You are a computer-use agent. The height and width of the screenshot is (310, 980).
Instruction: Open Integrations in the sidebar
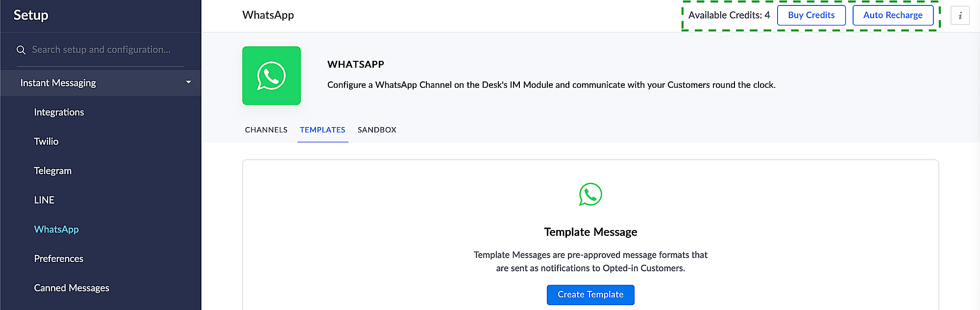(x=59, y=112)
